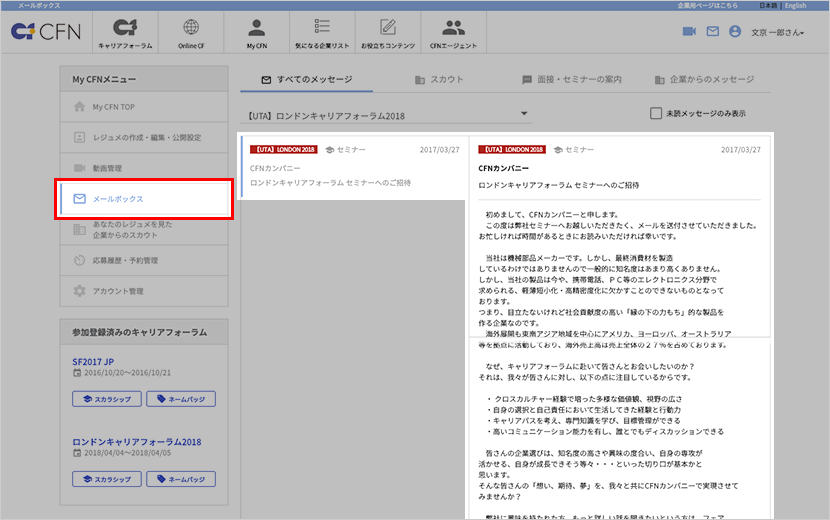Screen dimensions: 830x520
Task: Switch to the スカウト tab
Action: point(439,79)
